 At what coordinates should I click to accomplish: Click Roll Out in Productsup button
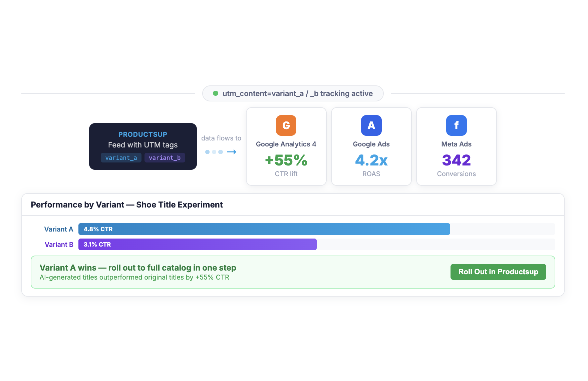click(x=498, y=272)
